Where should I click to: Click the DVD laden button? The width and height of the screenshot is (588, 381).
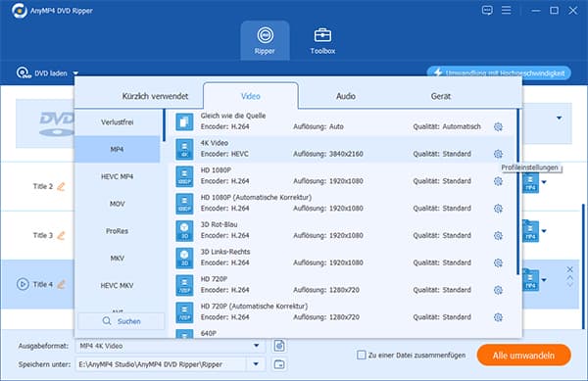point(42,73)
